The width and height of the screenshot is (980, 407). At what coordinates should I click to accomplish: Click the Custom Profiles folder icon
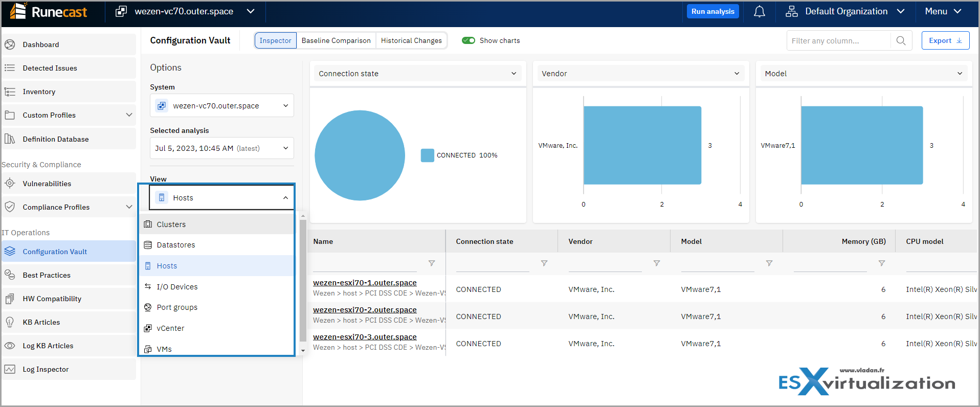point(10,115)
